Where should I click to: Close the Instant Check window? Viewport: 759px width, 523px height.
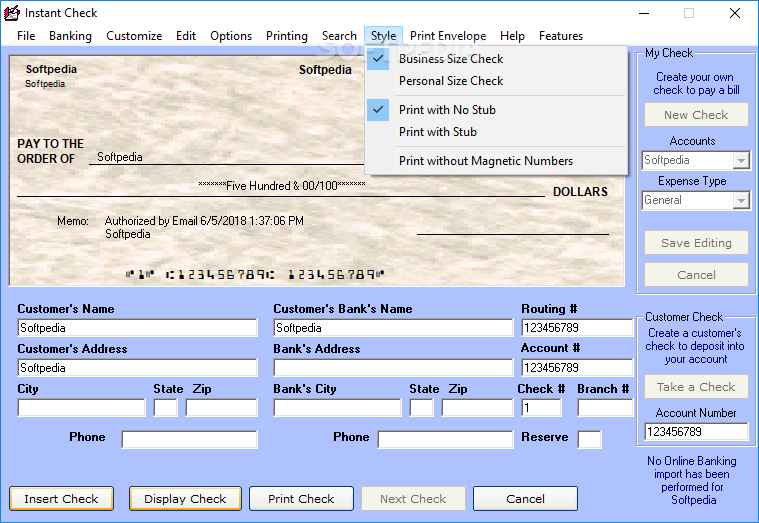[735, 13]
